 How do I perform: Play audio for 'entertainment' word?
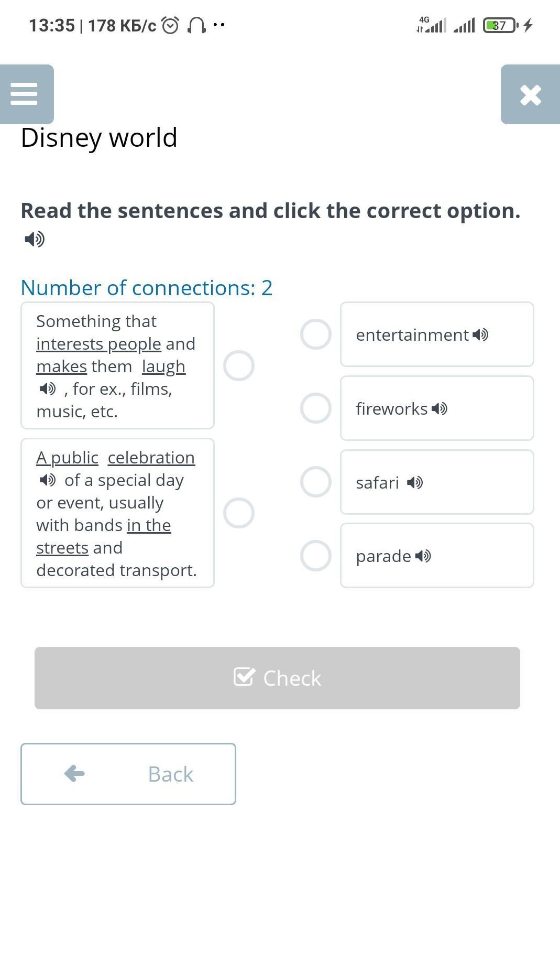click(x=480, y=334)
